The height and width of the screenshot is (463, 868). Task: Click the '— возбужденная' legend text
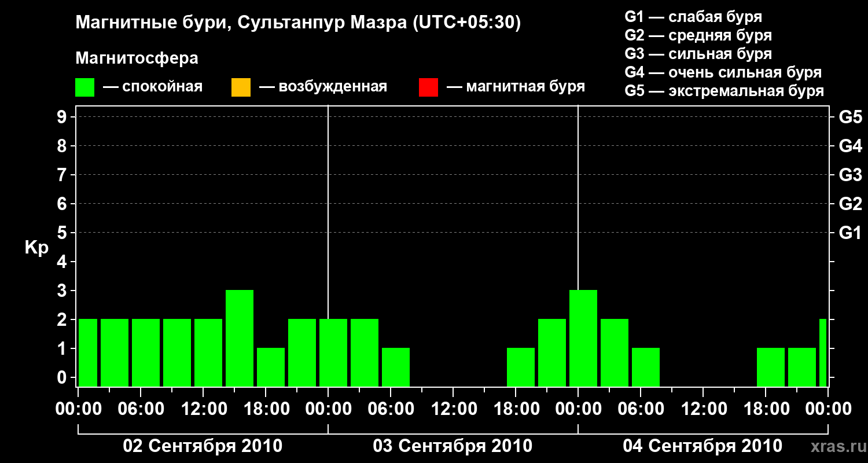pyautogui.click(x=323, y=87)
